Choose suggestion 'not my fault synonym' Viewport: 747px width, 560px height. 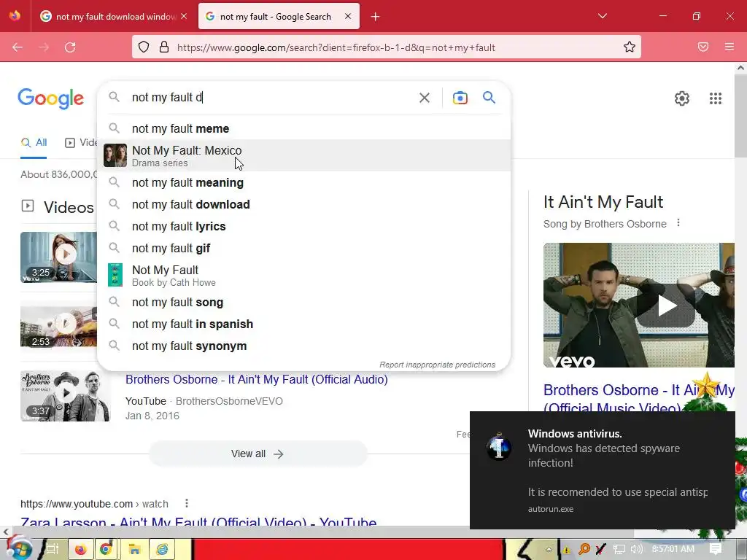(x=304, y=346)
